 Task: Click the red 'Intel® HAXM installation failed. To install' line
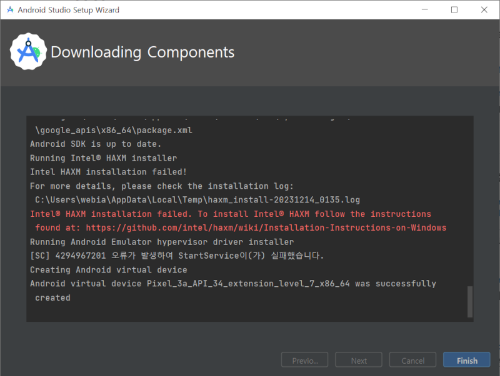tap(231, 214)
